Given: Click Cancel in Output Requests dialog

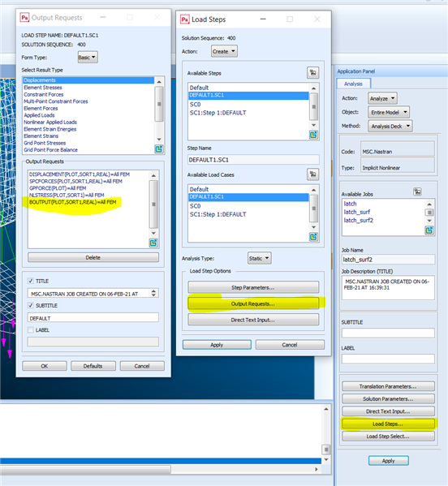Looking at the screenshot, I should (x=142, y=366).
